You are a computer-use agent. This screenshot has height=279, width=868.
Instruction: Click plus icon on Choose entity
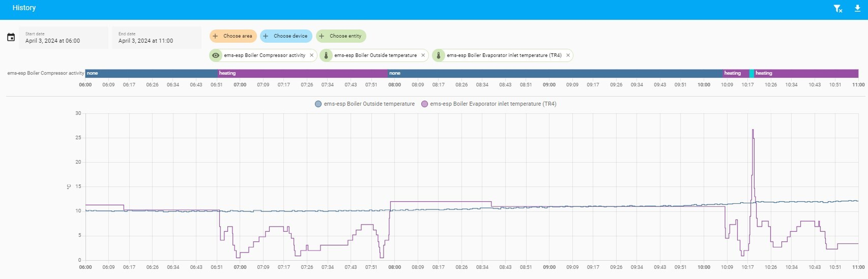pyautogui.click(x=321, y=36)
